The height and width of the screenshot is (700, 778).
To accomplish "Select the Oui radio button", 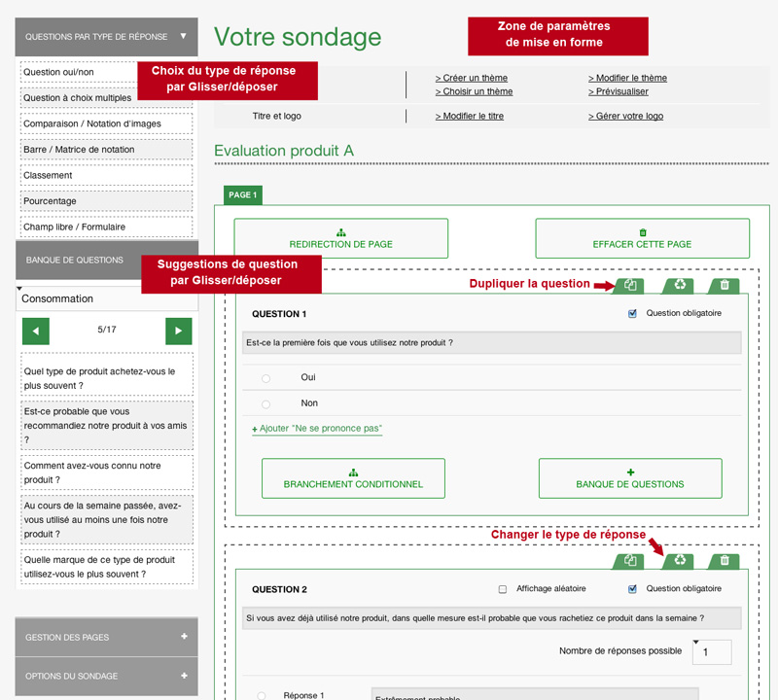I will coord(265,378).
